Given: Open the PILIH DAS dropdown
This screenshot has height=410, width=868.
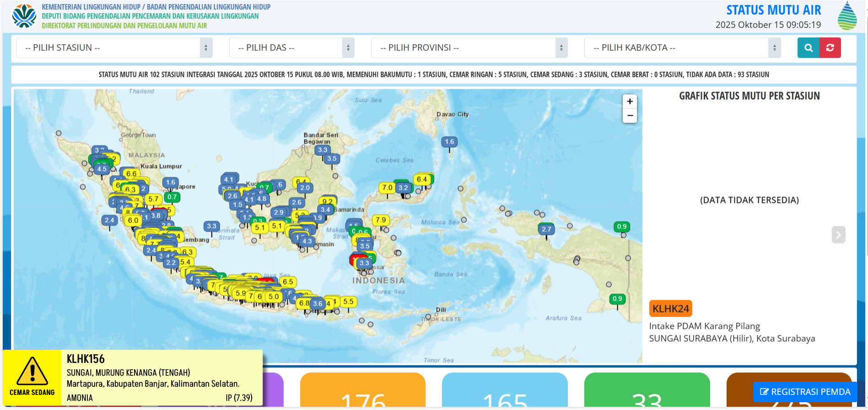Looking at the screenshot, I should pos(291,48).
